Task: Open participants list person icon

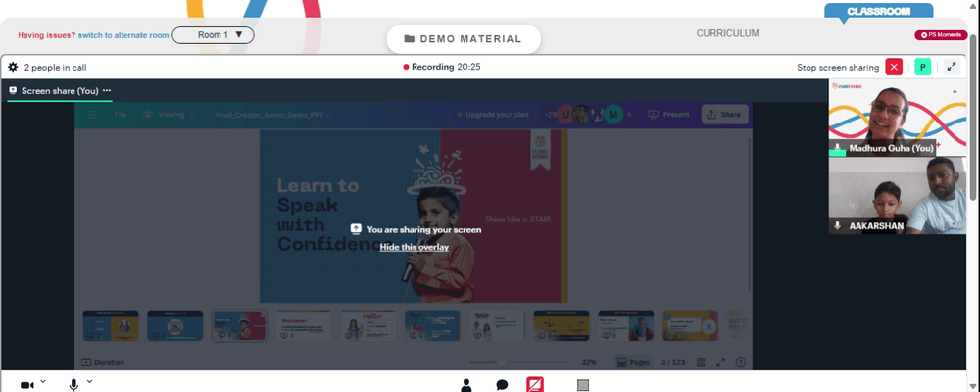Action: click(x=466, y=385)
